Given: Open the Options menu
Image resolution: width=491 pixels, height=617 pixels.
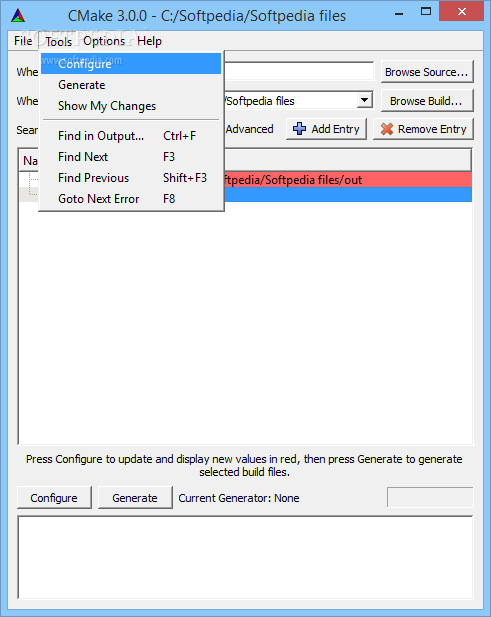Looking at the screenshot, I should coord(104,41).
